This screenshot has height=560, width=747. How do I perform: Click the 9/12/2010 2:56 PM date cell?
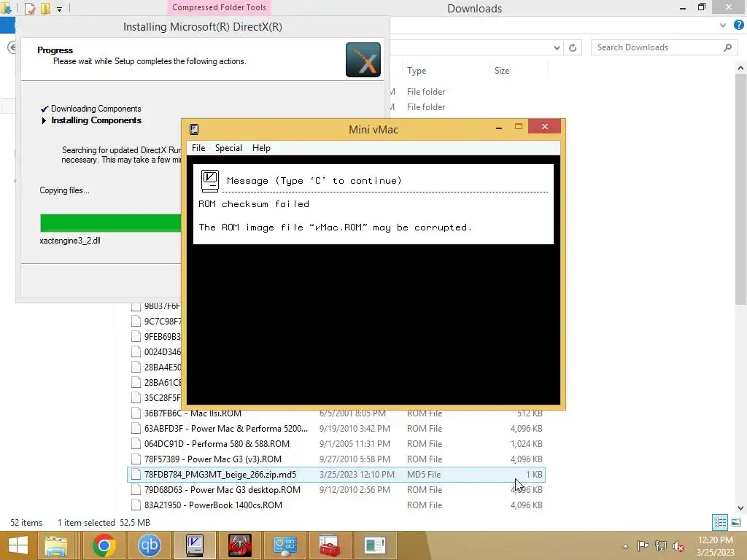click(x=355, y=489)
